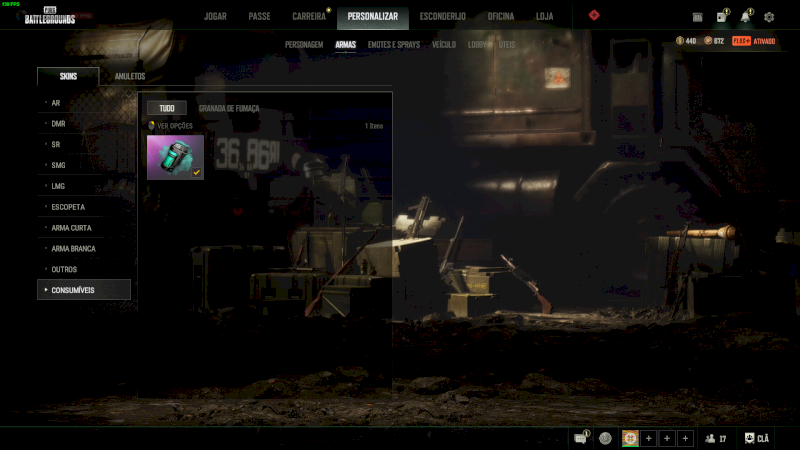Expand the OUTROS category
Image resolution: width=800 pixels, height=450 pixels.
(x=84, y=269)
